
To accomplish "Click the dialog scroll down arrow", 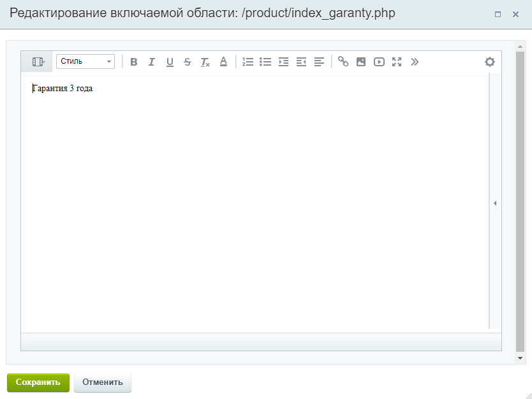I will click(520, 358).
